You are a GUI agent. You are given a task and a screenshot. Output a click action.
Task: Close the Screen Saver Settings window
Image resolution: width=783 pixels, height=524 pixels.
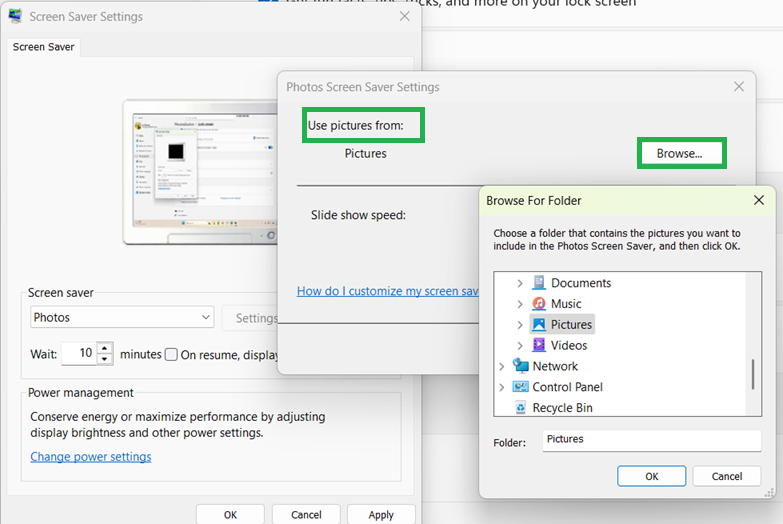click(x=404, y=16)
